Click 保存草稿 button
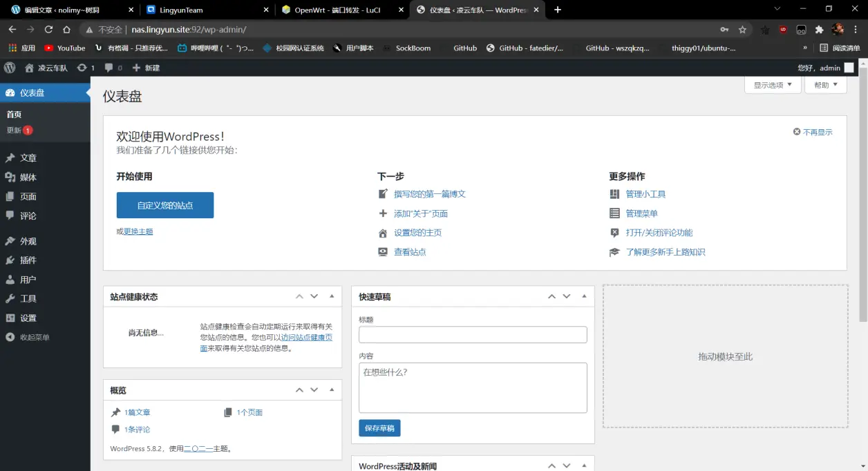Viewport: 868px width, 471px height. [x=379, y=428]
